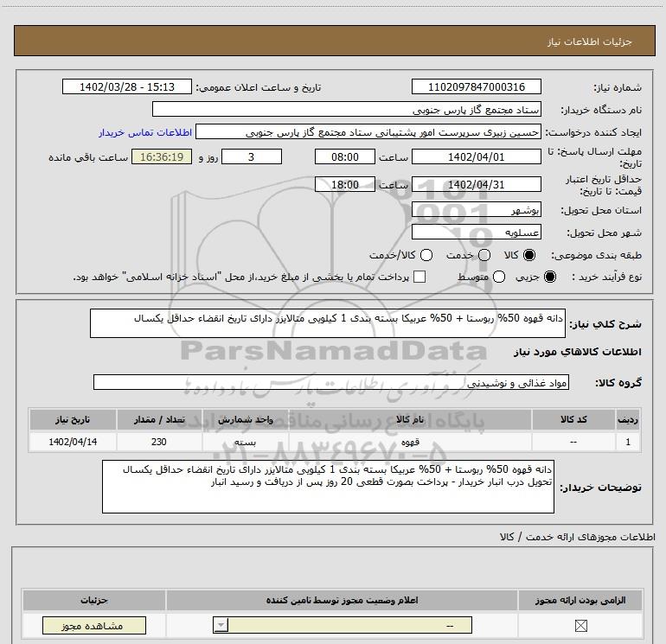
Task: Select the متوسط purchase type radio
Action: click(x=499, y=277)
